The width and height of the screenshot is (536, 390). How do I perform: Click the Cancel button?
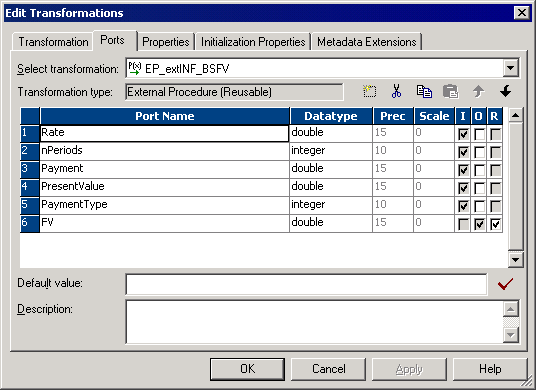point(329,369)
